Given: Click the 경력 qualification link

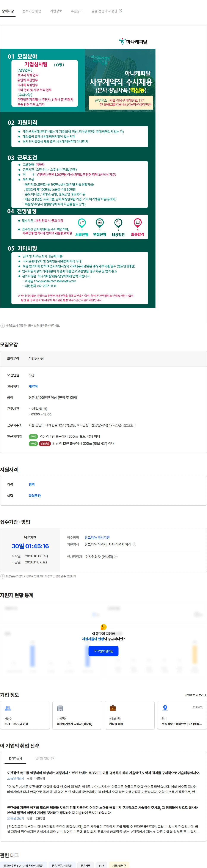Looking at the screenshot, I should click(x=32, y=484).
